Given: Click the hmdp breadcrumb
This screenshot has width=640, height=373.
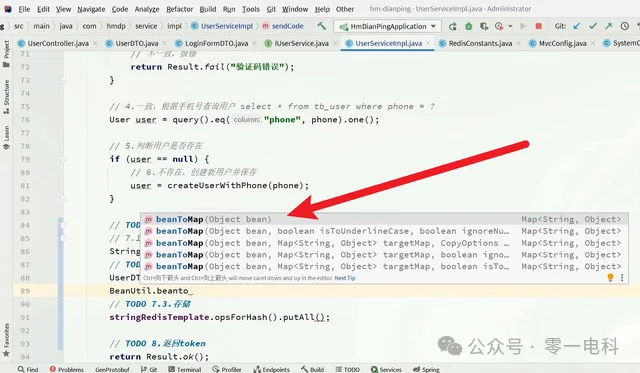Looking at the screenshot, I should click(116, 26).
